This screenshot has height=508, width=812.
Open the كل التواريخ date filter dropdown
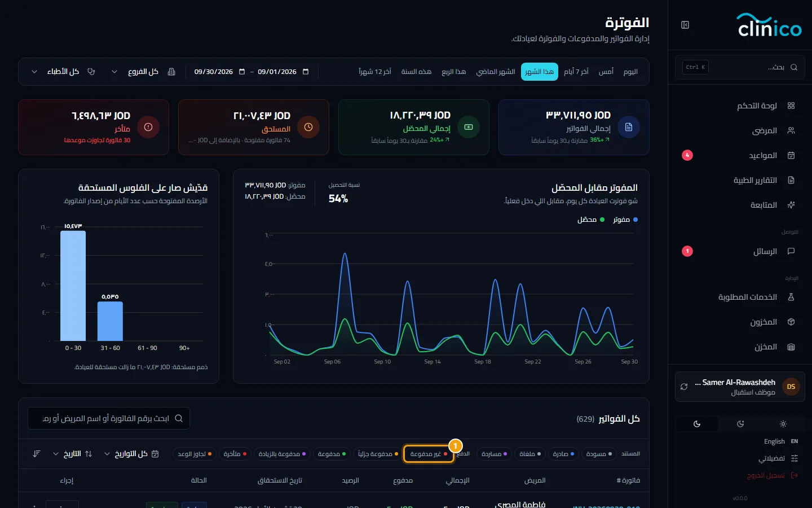pos(131,454)
